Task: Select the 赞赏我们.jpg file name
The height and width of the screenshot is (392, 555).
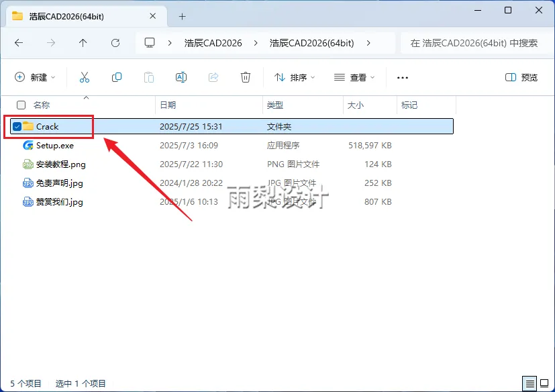Action: pyautogui.click(x=60, y=202)
